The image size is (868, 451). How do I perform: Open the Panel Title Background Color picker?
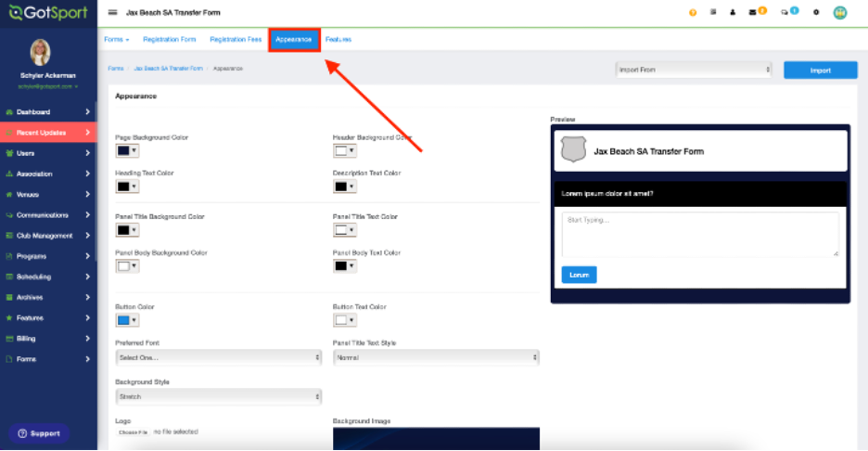click(127, 230)
